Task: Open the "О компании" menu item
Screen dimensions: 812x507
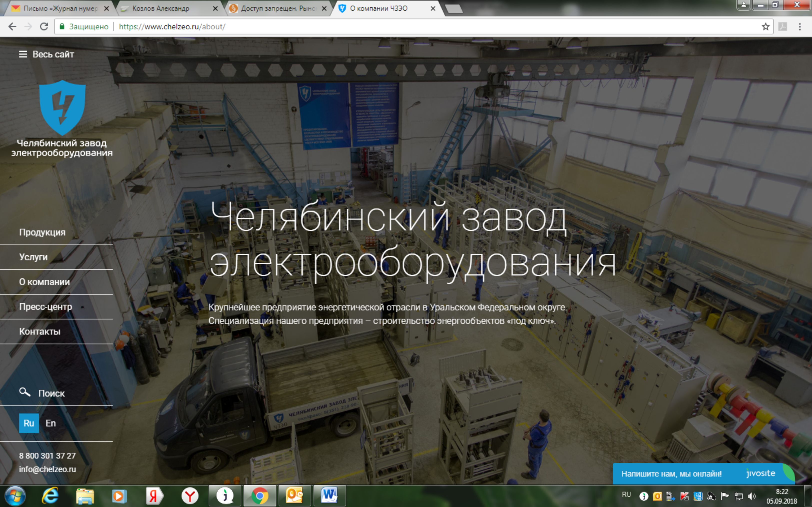Action: click(x=45, y=282)
